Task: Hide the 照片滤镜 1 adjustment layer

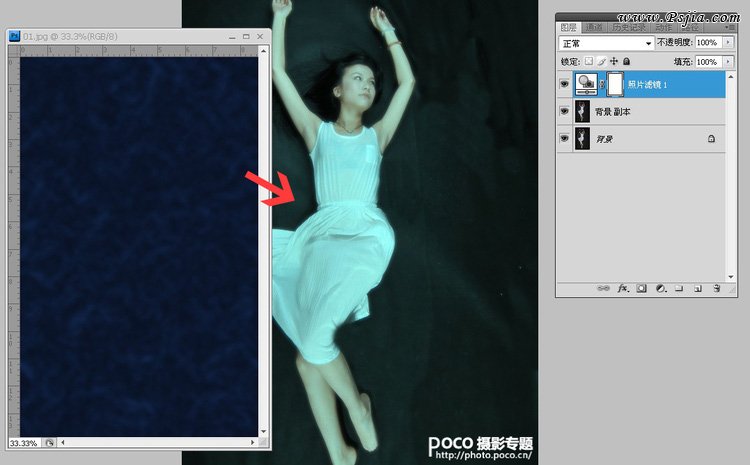Action: pos(565,85)
